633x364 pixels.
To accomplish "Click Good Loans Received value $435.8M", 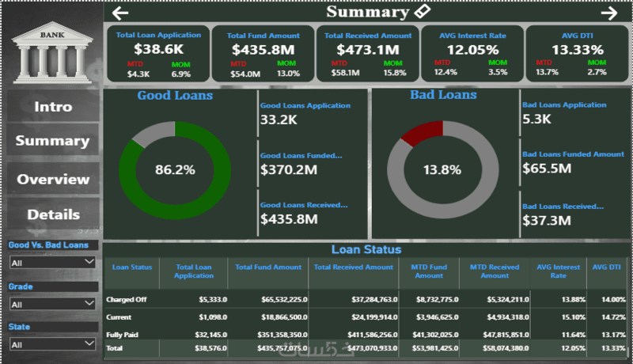I will coord(289,219).
